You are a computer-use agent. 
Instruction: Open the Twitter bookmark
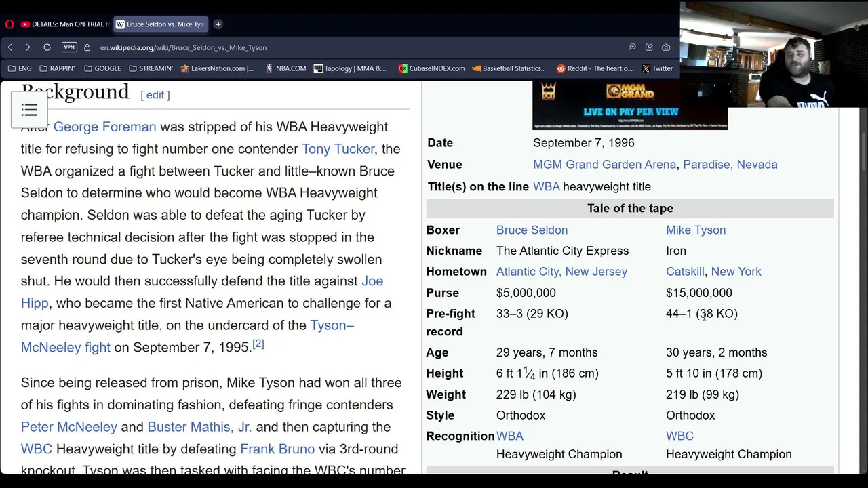(657, 68)
